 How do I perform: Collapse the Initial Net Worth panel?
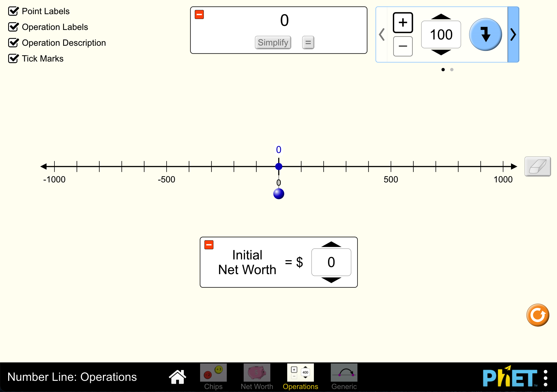209,245
